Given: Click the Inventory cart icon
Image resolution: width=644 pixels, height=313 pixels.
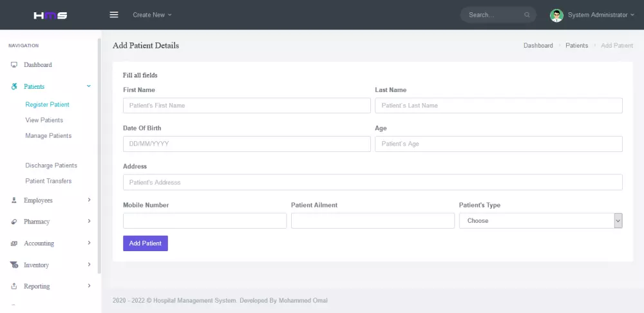Looking at the screenshot, I should [14, 265].
